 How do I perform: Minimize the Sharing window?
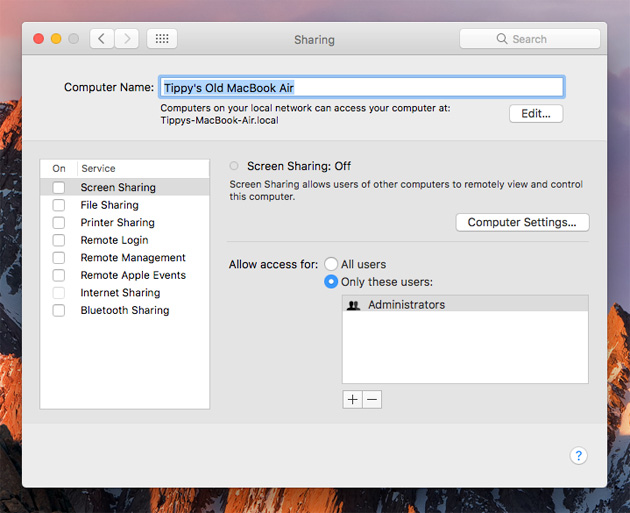point(56,39)
